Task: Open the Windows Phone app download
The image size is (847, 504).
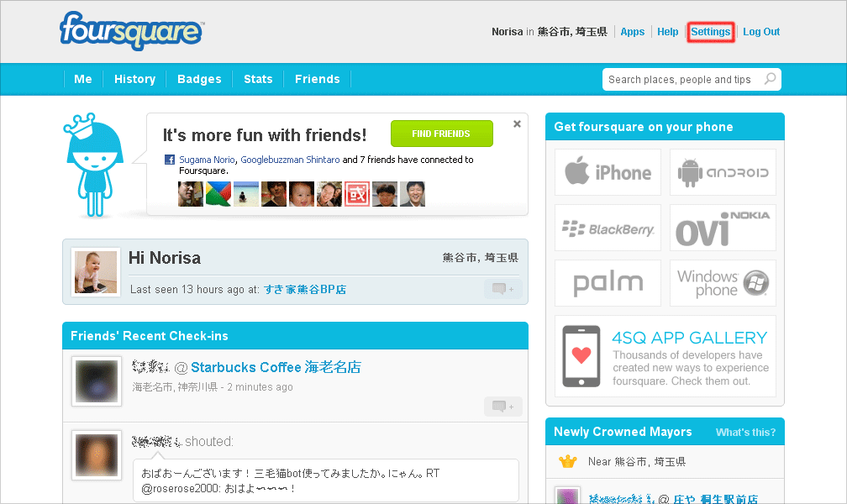Action: (x=723, y=283)
